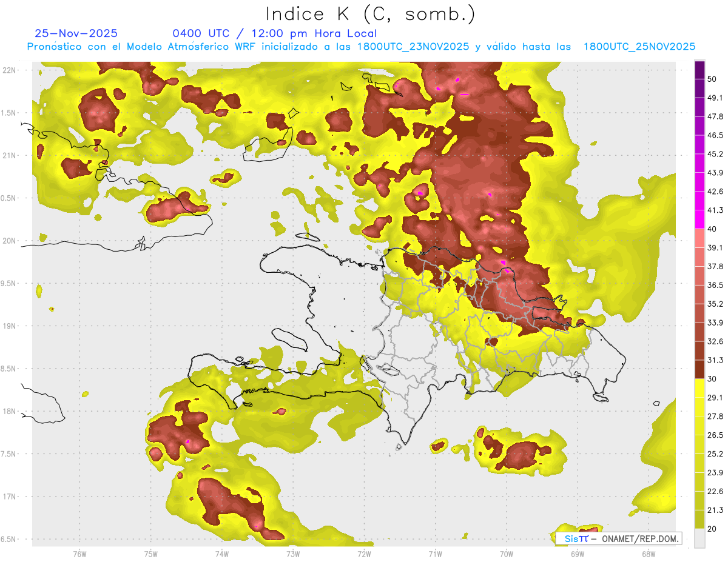Click the '46.5' colorbar value
Viewport: 728px width, 562px height.
(716, 135)
